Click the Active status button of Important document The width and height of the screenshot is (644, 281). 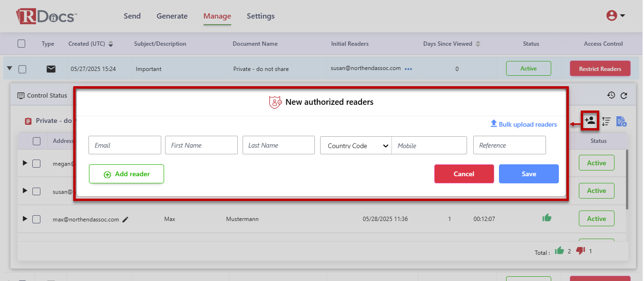(x=528, y=68)
